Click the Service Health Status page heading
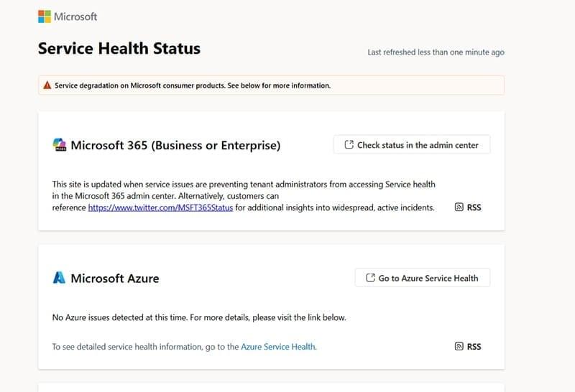Screen dimensions: 575x392 click(119, 49)
